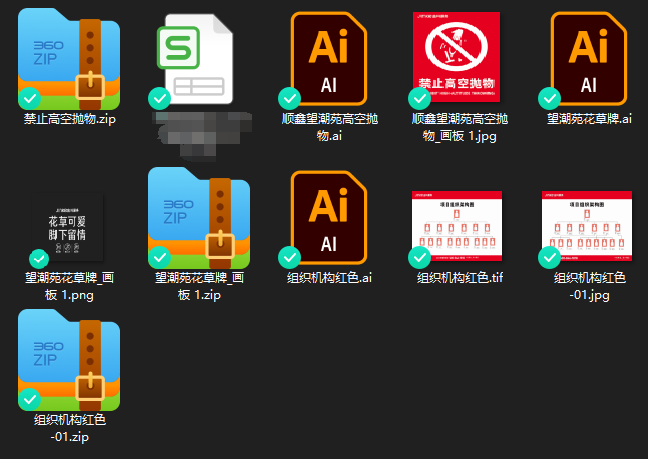
Task: Click the green checkmark badge on 组织机构红色.tif
Action: [420, 257]
